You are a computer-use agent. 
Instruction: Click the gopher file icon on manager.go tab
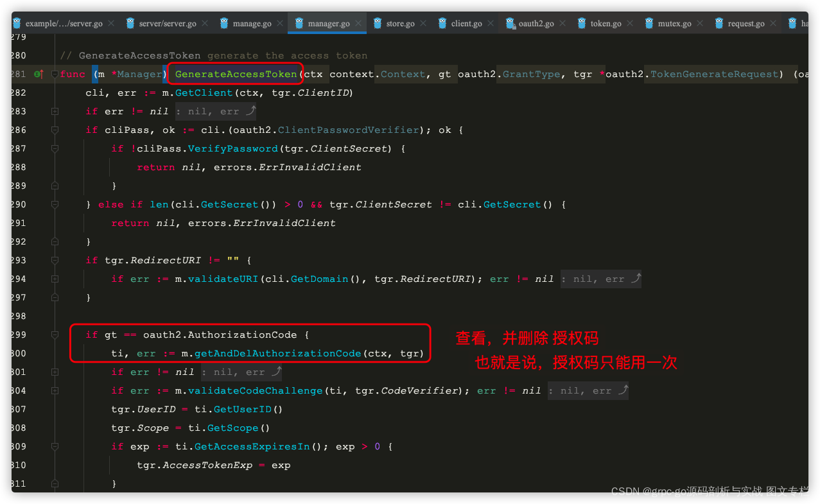299,24
